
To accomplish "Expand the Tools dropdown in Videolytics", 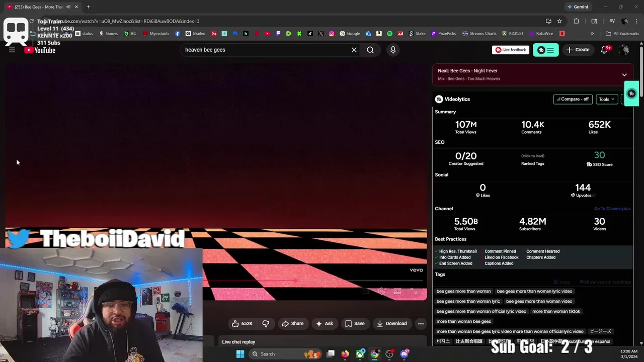I will pos(607,99).
